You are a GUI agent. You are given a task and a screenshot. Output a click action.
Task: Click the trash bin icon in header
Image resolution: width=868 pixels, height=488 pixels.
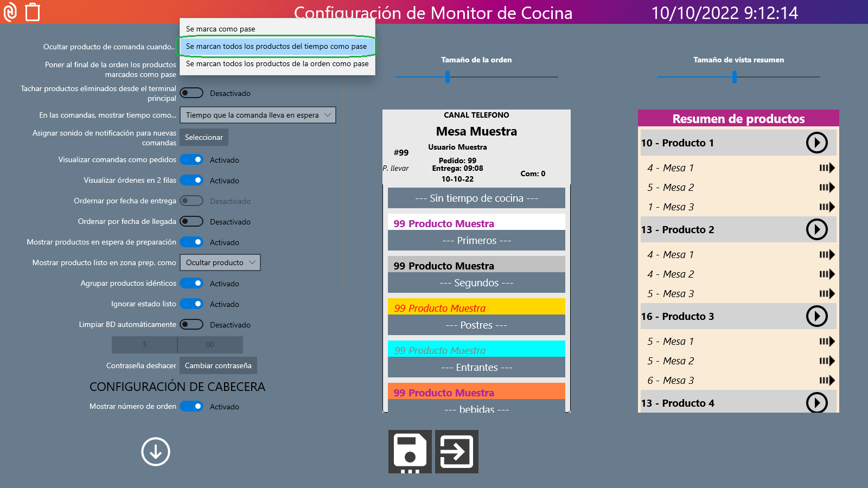point(33,12)
